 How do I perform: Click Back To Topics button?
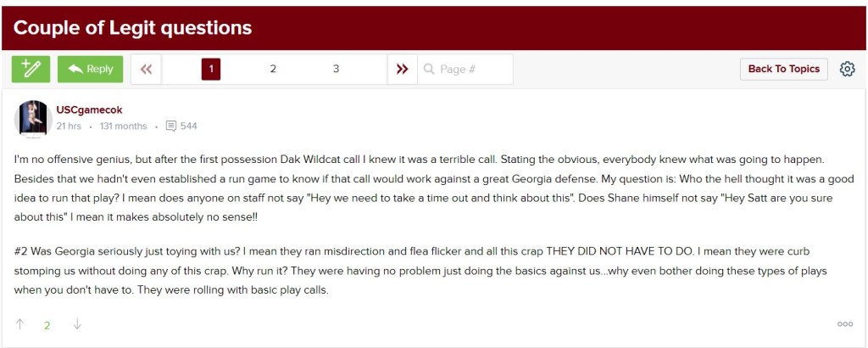[783, 69]
